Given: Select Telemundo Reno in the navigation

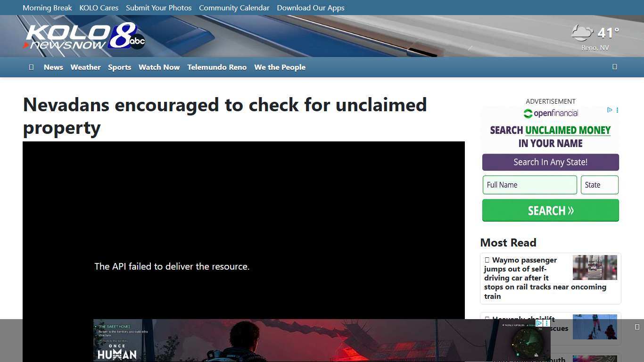Looking at the screenshot, I should pos(217,67).
